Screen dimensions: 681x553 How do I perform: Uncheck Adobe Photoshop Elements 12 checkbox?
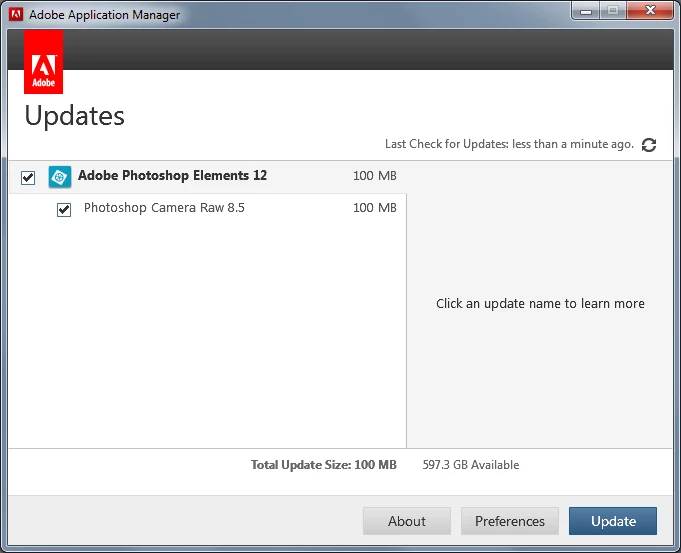[x=28, y=177]
